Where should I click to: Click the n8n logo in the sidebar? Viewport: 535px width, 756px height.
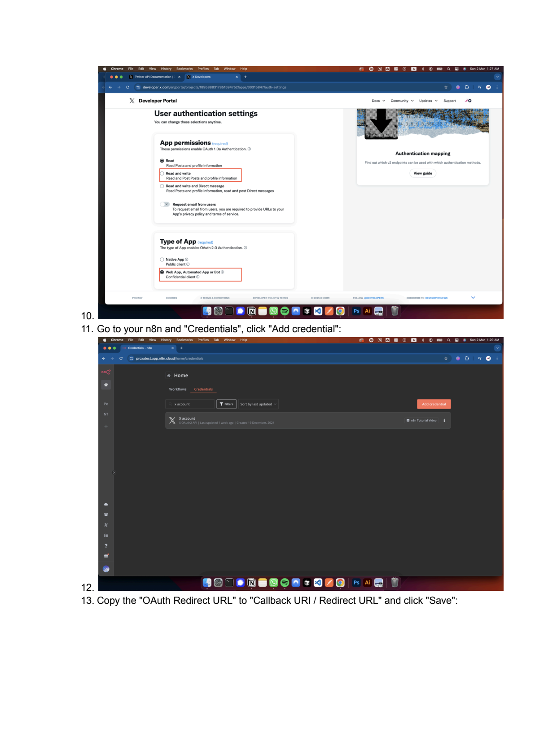tap(106, 372)
